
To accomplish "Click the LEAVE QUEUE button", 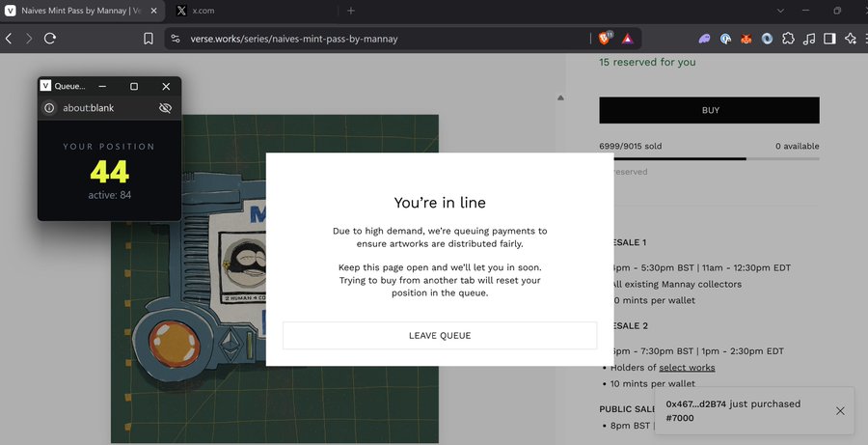I will [440, 335].
